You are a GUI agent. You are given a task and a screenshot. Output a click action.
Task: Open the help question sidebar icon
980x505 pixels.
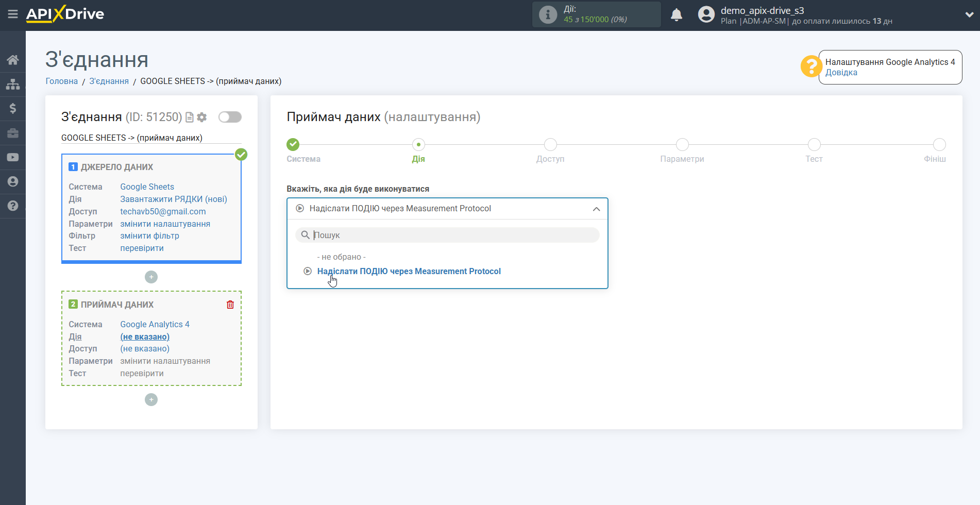tap(13, 206)
